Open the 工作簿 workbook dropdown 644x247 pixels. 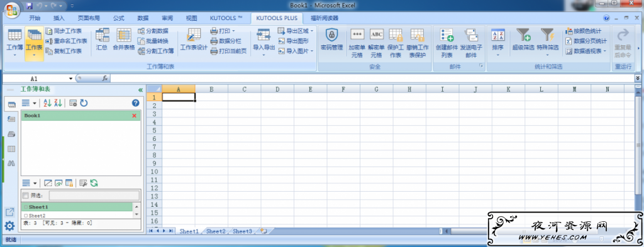click(15, 43)
